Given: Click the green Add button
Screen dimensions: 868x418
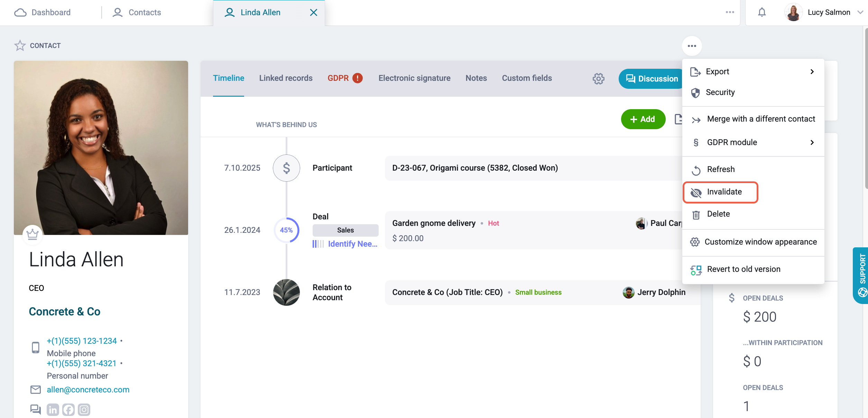Looking at the screenshot, I should pos(643,119).
